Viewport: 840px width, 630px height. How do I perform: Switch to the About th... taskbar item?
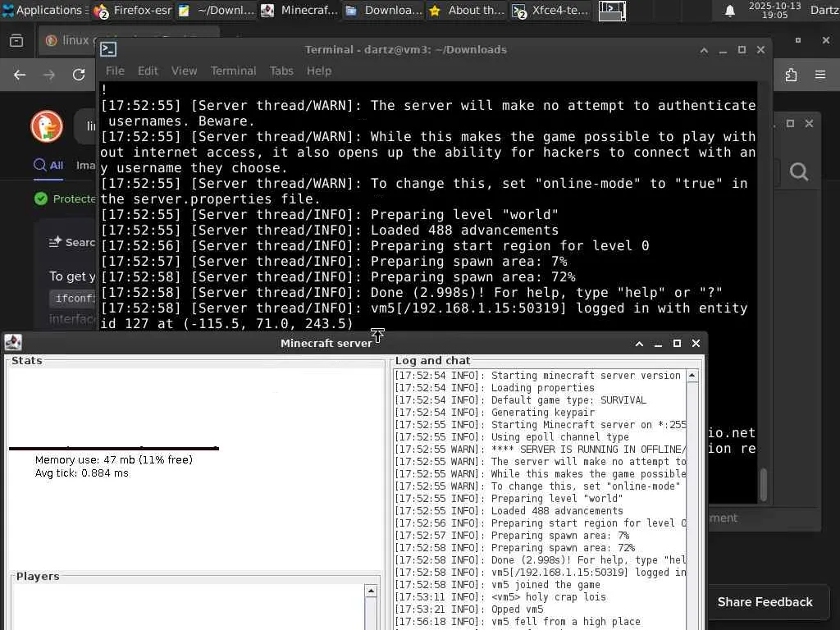tap(467, 10)
